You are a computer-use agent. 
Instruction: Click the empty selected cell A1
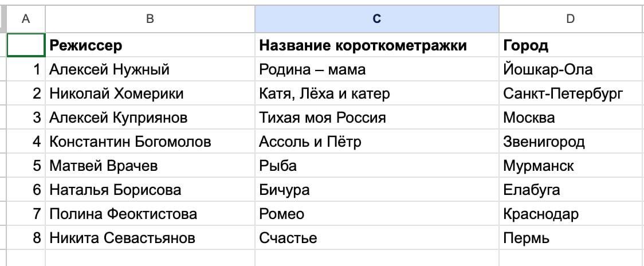click(26, 45)
